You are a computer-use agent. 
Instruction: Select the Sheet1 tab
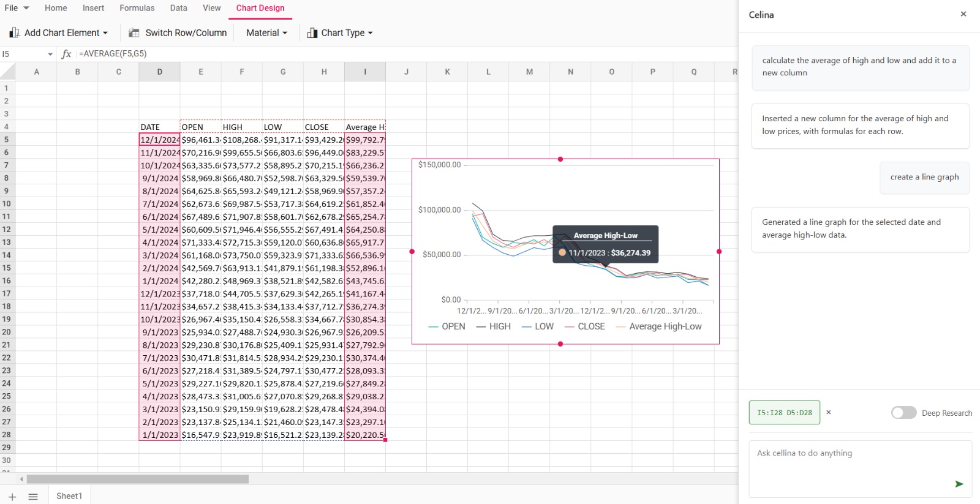pyautogui.click(x=69, y=496)
